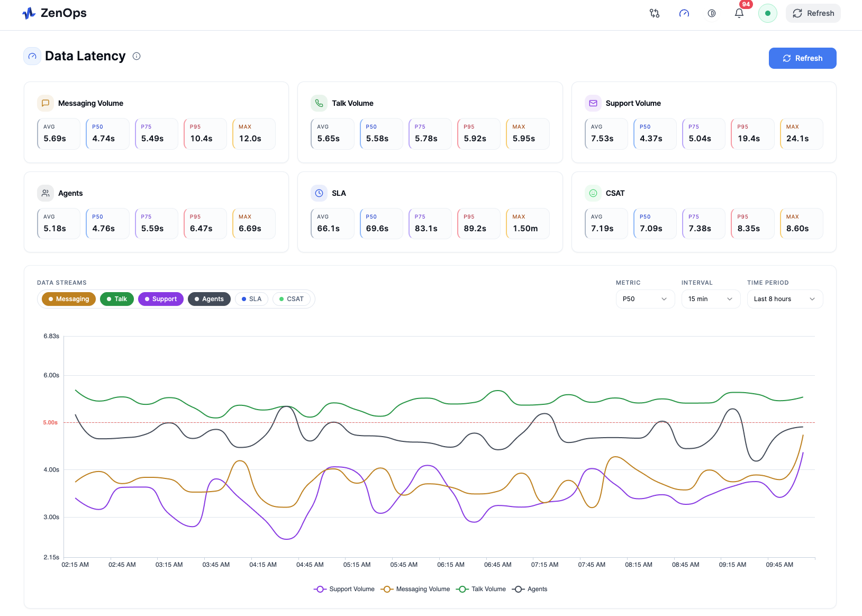
Task: Open the Time Period Last 8 hours dropdown
Action: (x=785, y=299)
